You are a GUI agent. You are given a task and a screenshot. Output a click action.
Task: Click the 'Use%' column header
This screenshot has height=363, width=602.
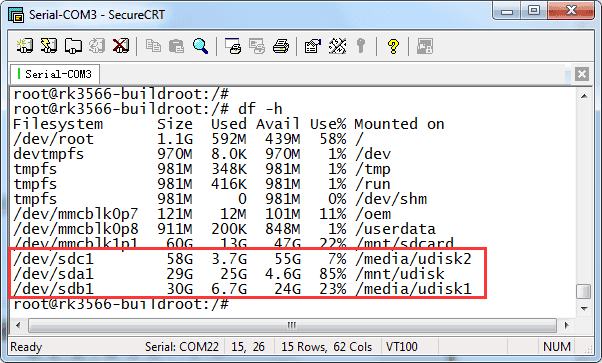click(328, 124)
